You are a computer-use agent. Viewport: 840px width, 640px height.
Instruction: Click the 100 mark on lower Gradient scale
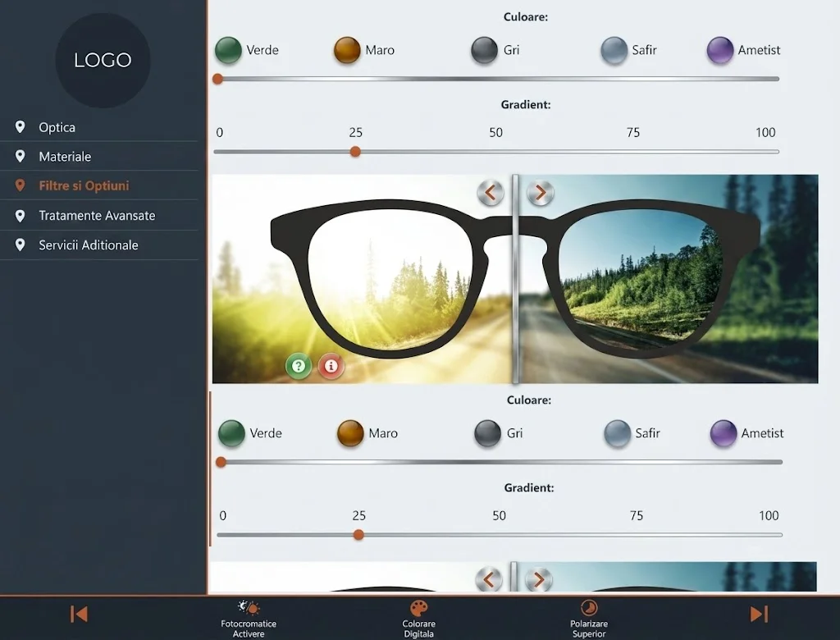(x=769, y=515)
